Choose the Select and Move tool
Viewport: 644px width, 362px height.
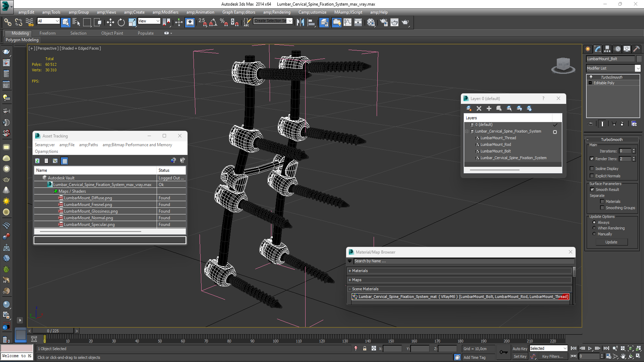coord(110,22)
